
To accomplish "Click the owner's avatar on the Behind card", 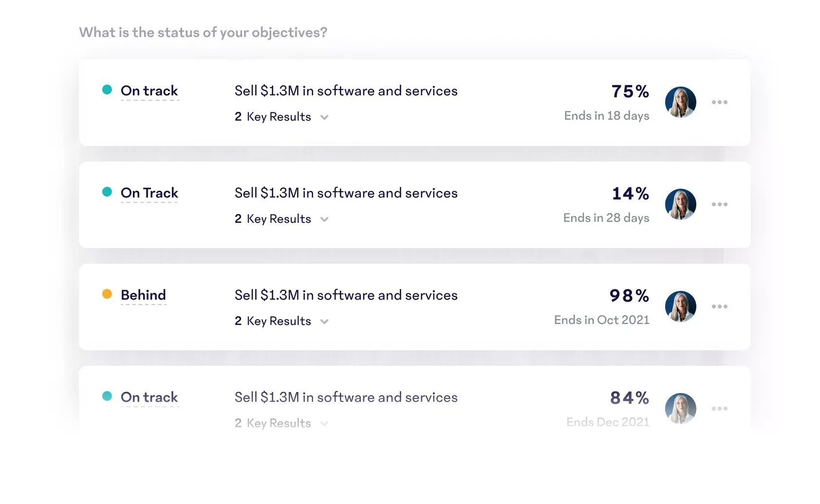I will pos(680,306).
